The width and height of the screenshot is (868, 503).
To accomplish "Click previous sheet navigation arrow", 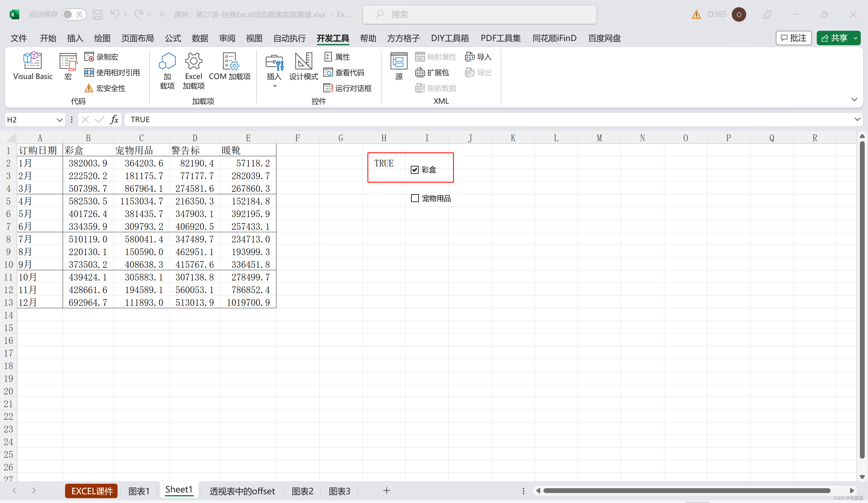I will 14,490.
